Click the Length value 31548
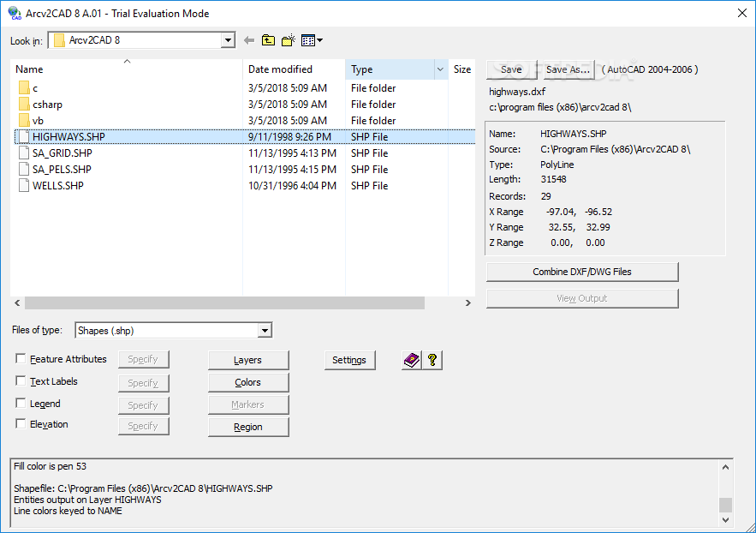Viewport: 756px width, 533px height. (x=553, y=179)
